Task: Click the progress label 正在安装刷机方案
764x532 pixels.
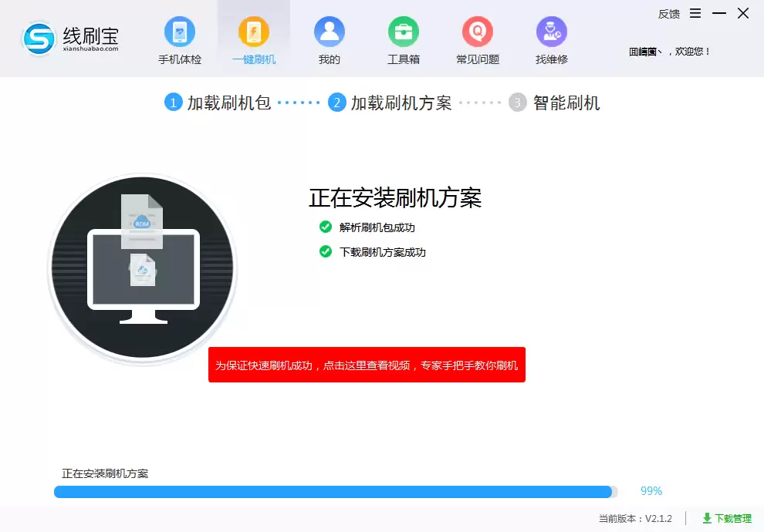Action: click(105, 473)
